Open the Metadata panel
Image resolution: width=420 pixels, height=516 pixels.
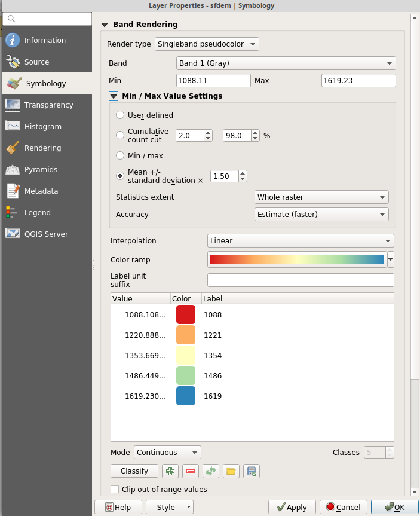[x=41, y=191]
